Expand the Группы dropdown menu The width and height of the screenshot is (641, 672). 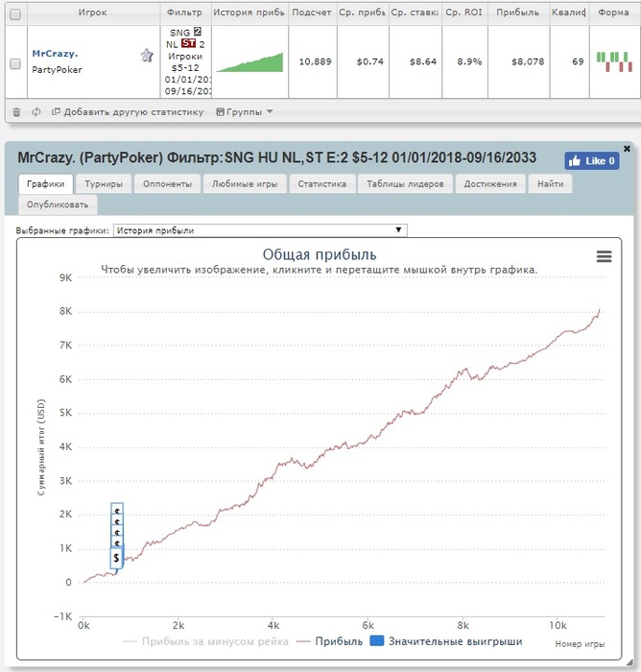pyautogui.click(x=245, y=112)
